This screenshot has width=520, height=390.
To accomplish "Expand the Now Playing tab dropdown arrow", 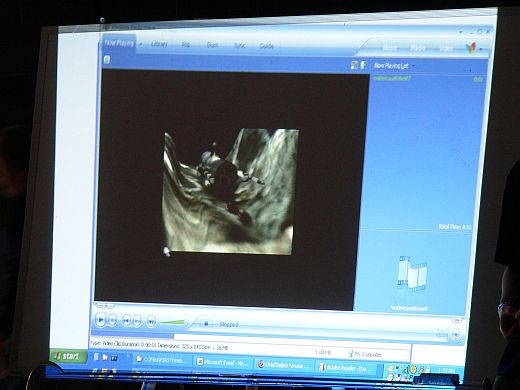I will (x=141, y=44).
